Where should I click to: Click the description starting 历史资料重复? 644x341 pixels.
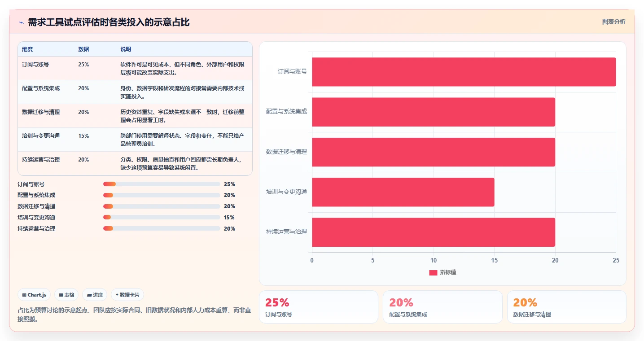coord(182,116)
